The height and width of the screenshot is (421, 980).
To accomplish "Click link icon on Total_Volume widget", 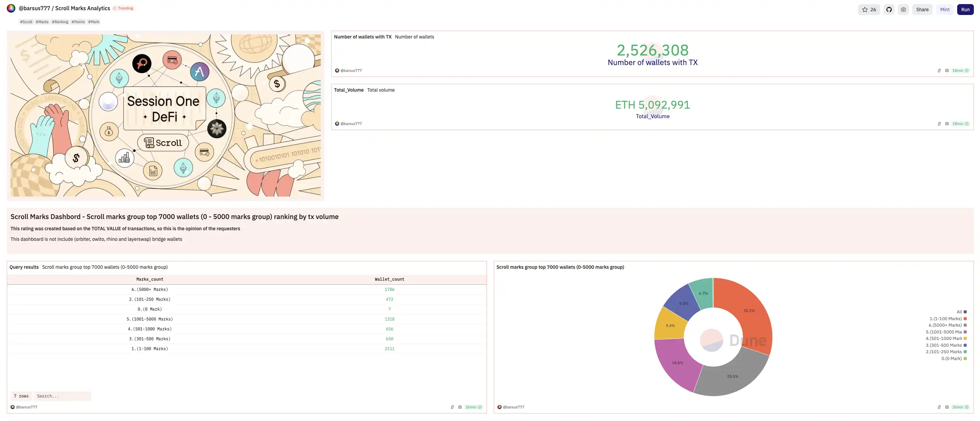I will click(x=939, y=124).
